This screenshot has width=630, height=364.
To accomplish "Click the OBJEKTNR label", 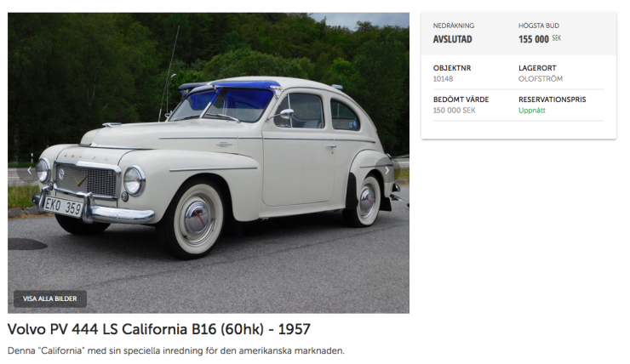I will [452, 68].
